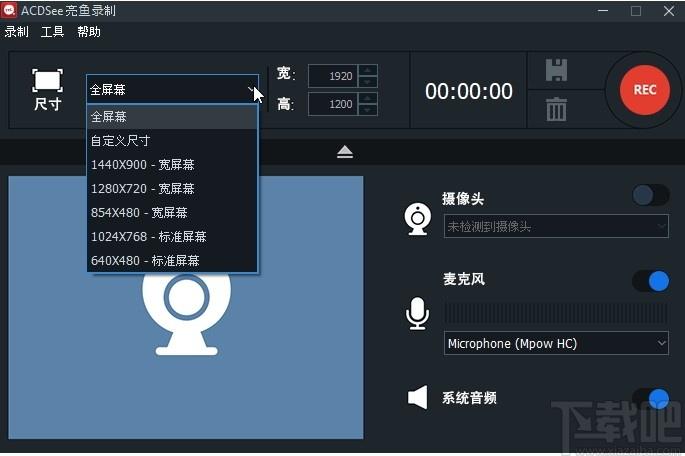Click the microphone volume level meter

pos(556,313)
